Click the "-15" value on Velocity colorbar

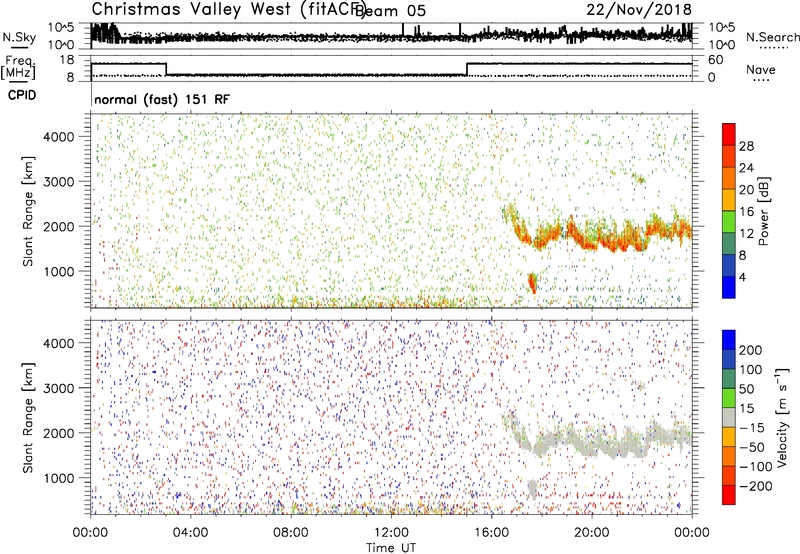[752, 428]
